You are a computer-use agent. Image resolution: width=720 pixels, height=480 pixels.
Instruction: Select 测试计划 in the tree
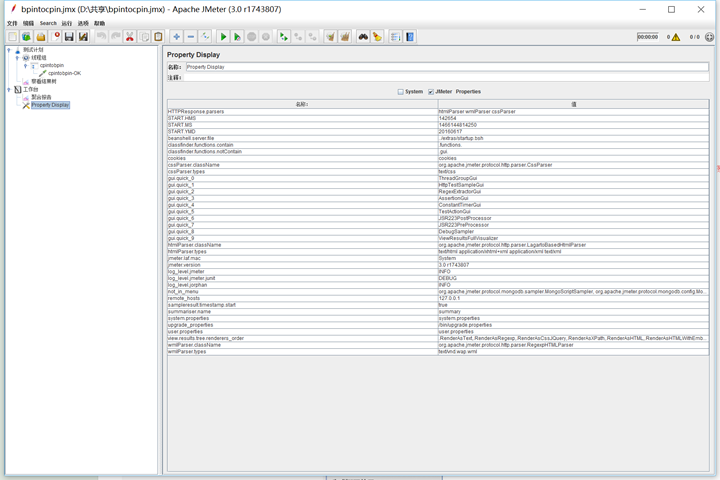click(34, 50)
